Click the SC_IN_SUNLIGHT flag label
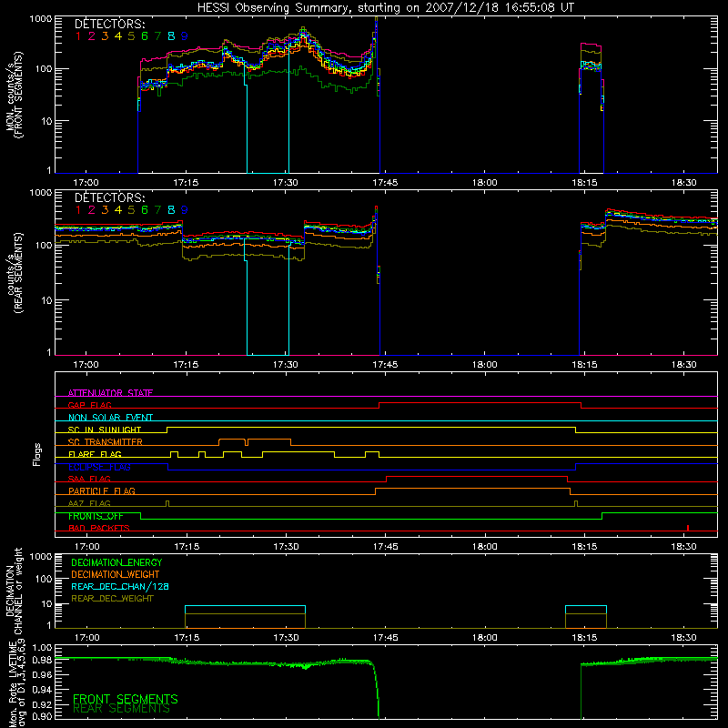 tap(105, 430)
